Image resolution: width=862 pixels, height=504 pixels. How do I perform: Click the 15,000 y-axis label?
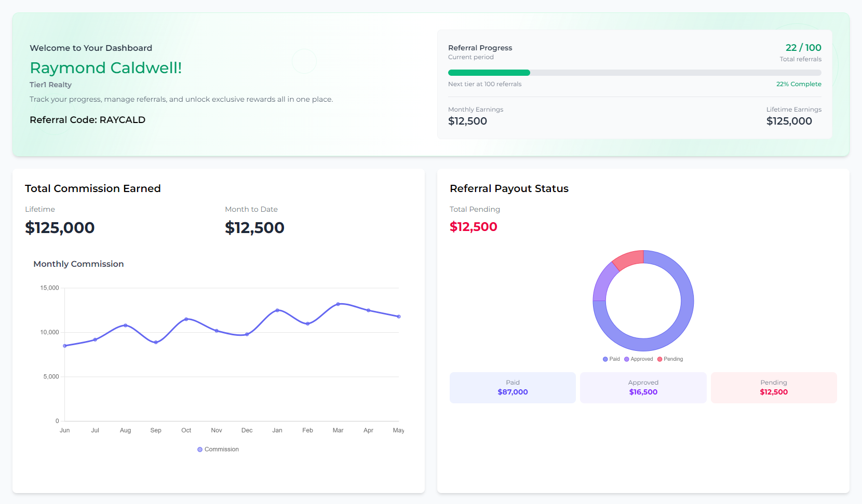pyautogui.click(x=50, y=288)
